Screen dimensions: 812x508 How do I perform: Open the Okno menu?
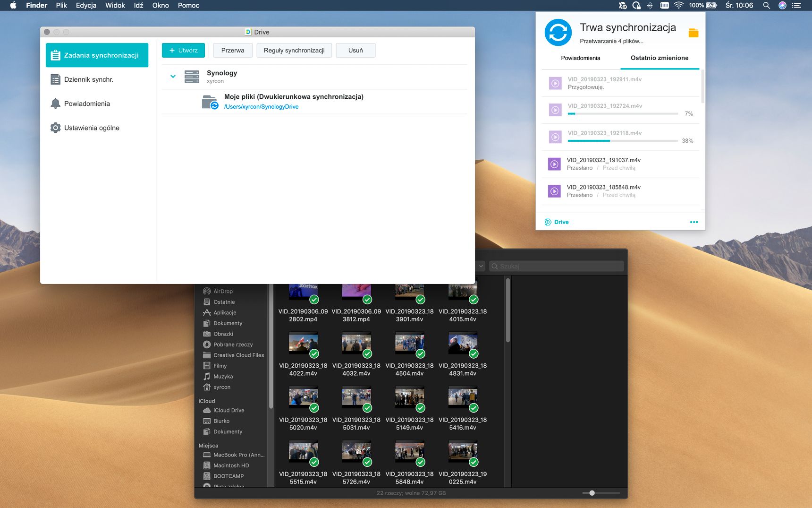[161, 5]
